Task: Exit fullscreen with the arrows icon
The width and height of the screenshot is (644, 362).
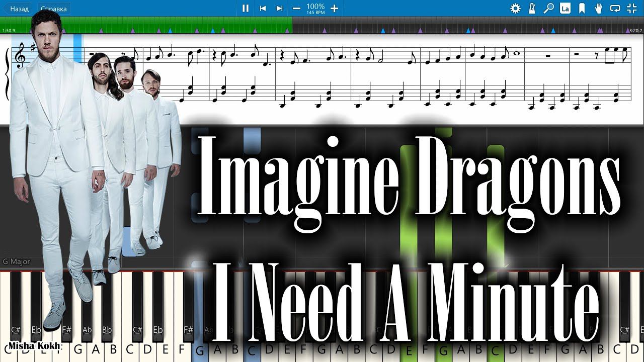Action: click(x=631, y=8)
